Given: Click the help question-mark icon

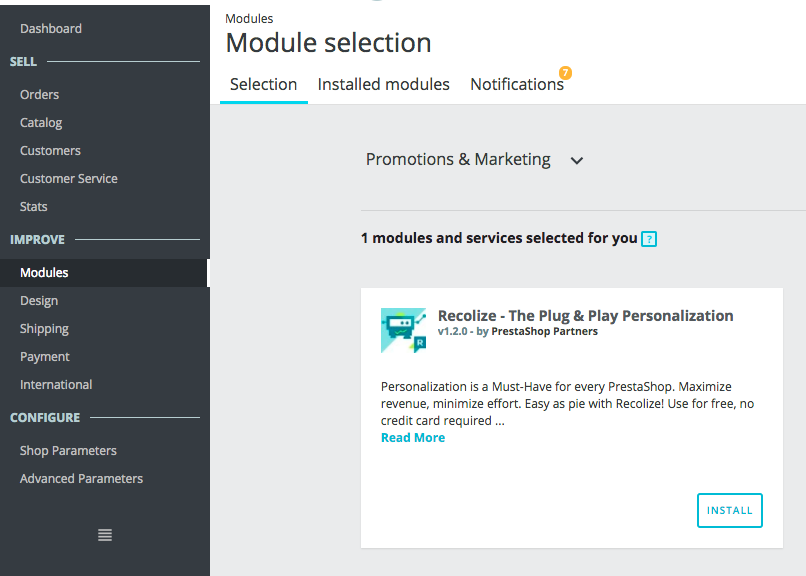Looking at the screenshot, I should (649, 239).
